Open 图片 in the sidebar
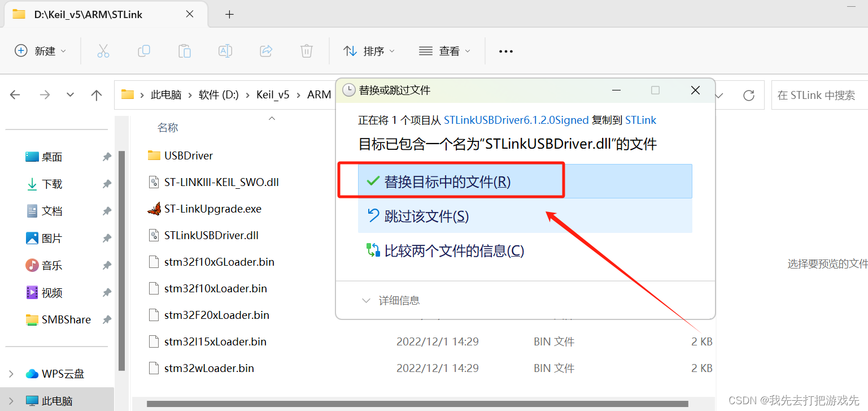The width and height of the screenshot is (868, 411). pos(44,238)
